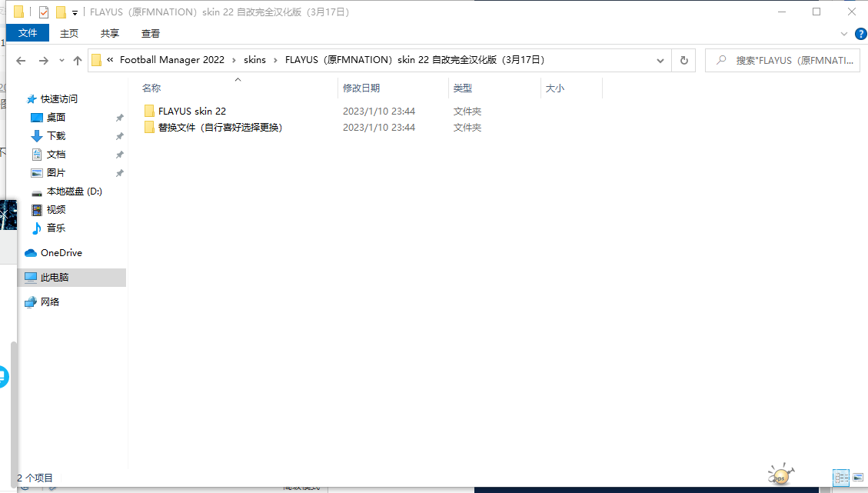Open the 共享 ribbon tab
Image resolution: width=868 pixels, height=493 pixels.
110,33
